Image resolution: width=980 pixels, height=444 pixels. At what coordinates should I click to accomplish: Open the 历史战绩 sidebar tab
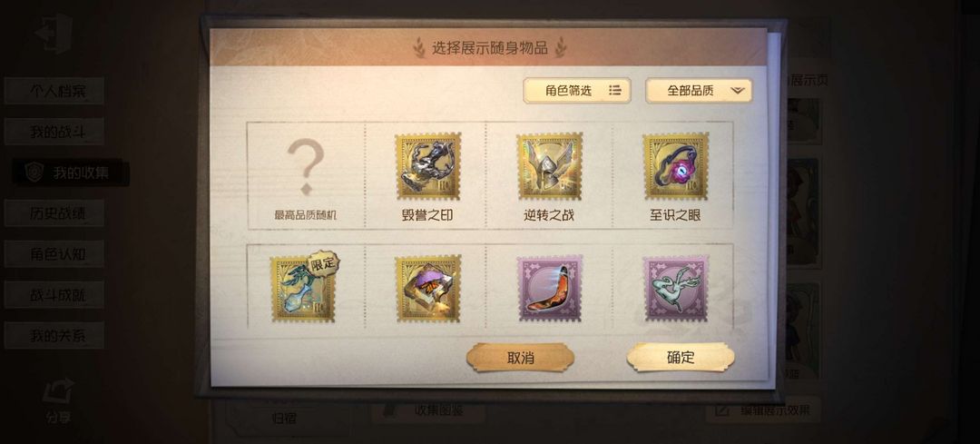(54, 213)
